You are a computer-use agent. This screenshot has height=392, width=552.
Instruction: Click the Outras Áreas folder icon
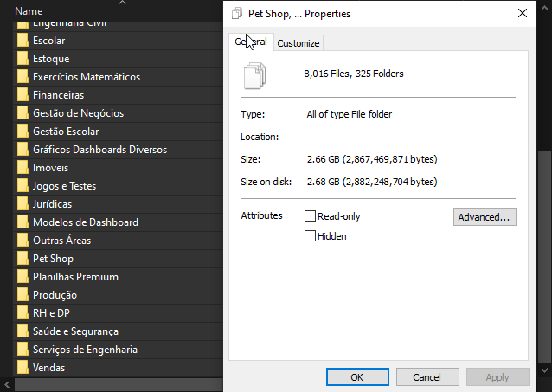pos(22,241)
